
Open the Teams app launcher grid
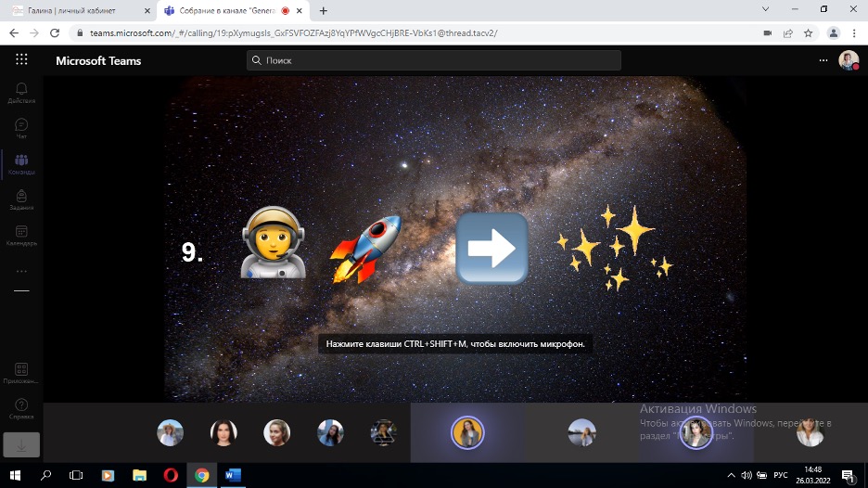(21, 60)
